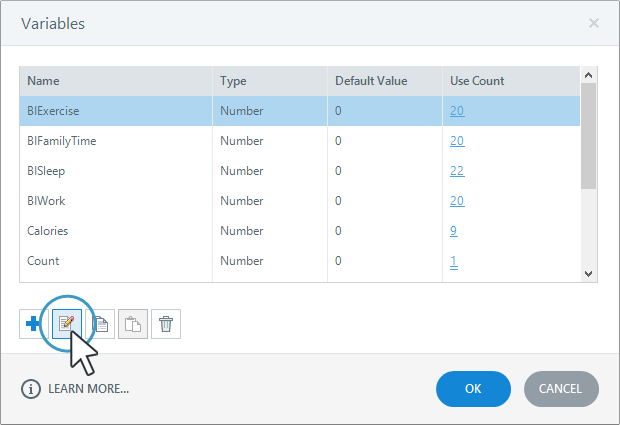Open use count 20 for BIExercise

coord(457,111)
